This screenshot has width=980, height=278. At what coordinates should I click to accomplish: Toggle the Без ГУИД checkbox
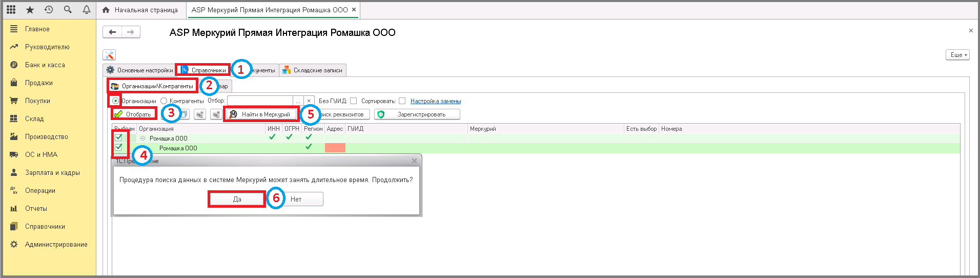tap(354, 101)
